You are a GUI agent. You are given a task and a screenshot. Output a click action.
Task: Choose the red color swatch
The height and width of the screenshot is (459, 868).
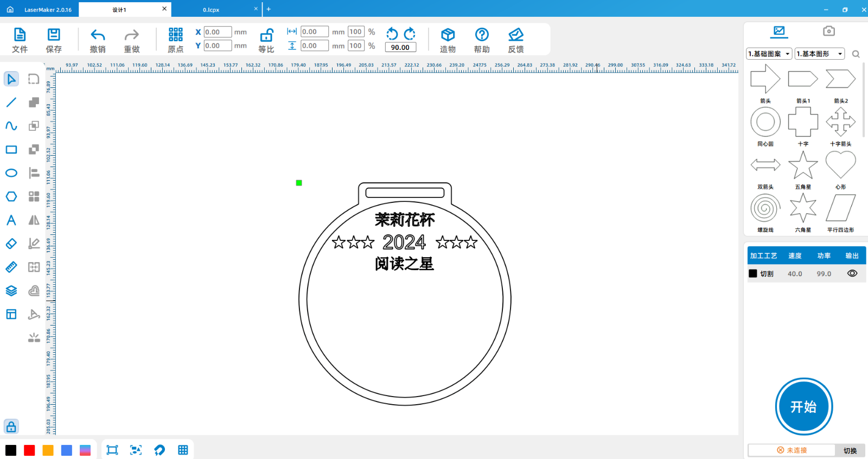point(30,450)
